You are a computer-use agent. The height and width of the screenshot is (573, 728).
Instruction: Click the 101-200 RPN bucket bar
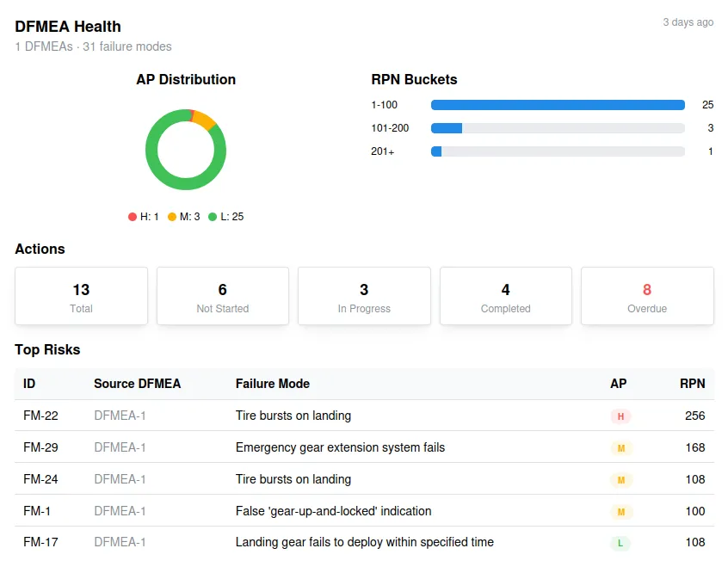(558, 128)
